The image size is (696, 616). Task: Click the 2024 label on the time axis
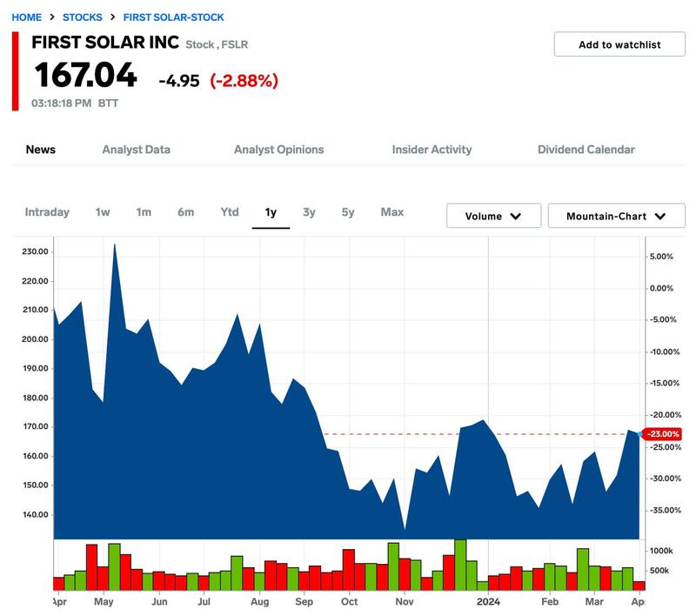point(488,602)
